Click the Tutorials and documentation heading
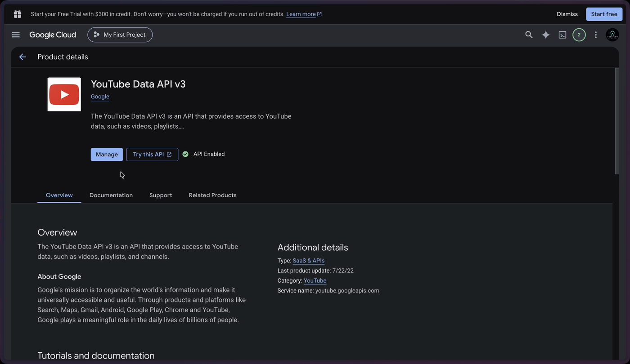Image resolution: width=630 pixels, height=364 pixels. [x=96, y=355]
